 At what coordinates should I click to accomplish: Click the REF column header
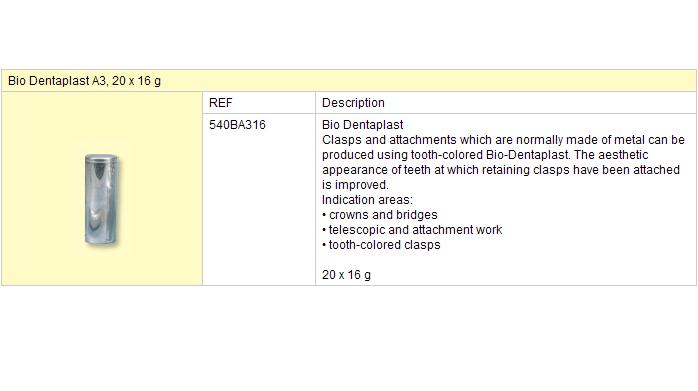pyautogui.click(x=220, y=103)
